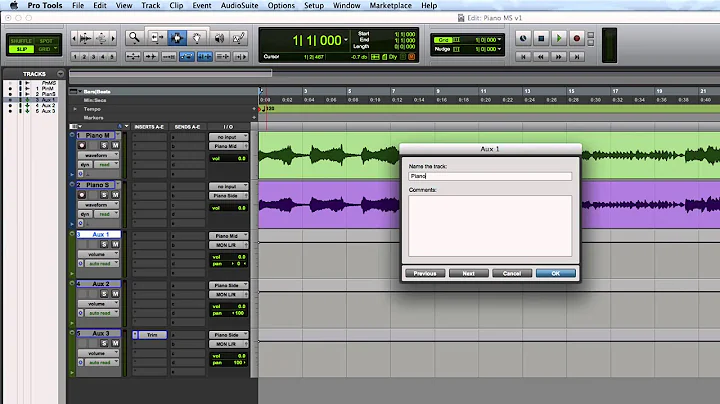Mute the Aux 1 track
This screenshot has width=720, height=404.
[115, 245]
